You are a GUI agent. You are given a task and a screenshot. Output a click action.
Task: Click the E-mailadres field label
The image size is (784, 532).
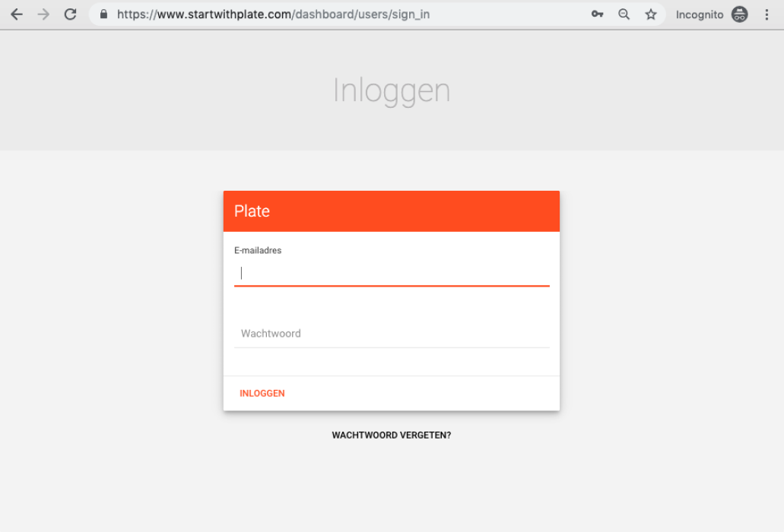(258, 251)
